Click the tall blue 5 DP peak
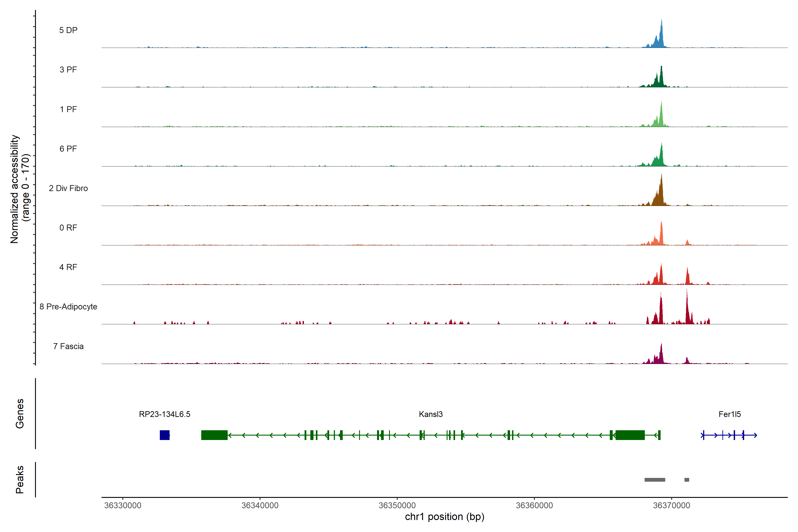Image resolution: width=798 pixels, height=532 pixels. coord(661,37)
